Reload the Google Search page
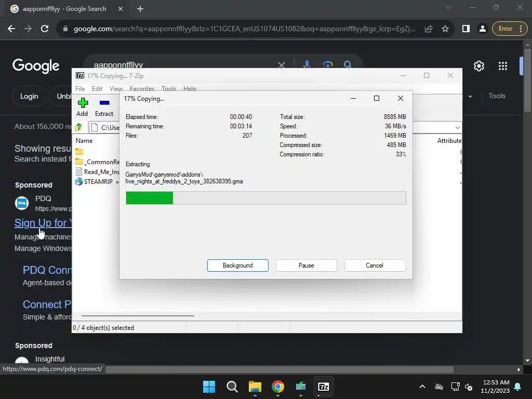This screenshot has width=532, height=399. (45, 29)
